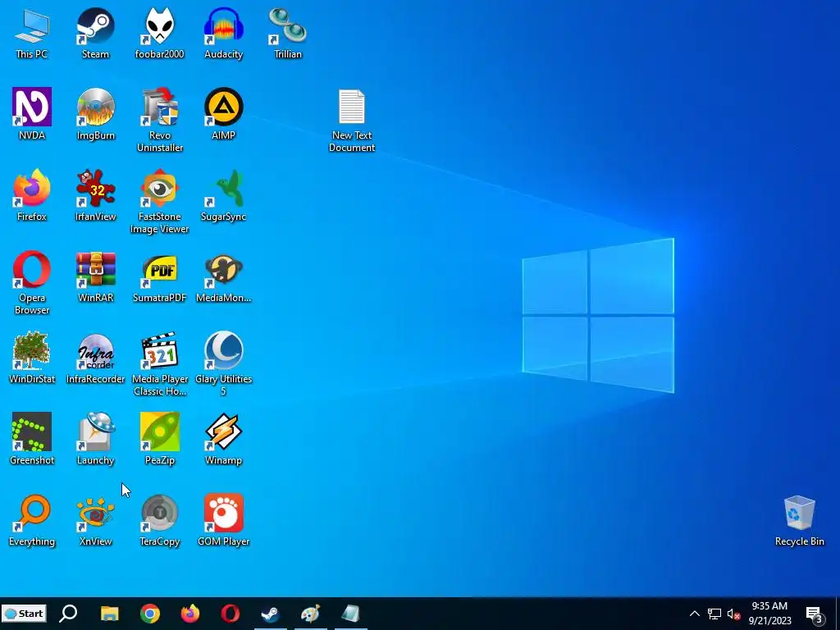This screenshot has height=630, width=840.
Task: Select the FastStone Image Viewer icon
Action: pyautogui.click(x=160, y=202)
